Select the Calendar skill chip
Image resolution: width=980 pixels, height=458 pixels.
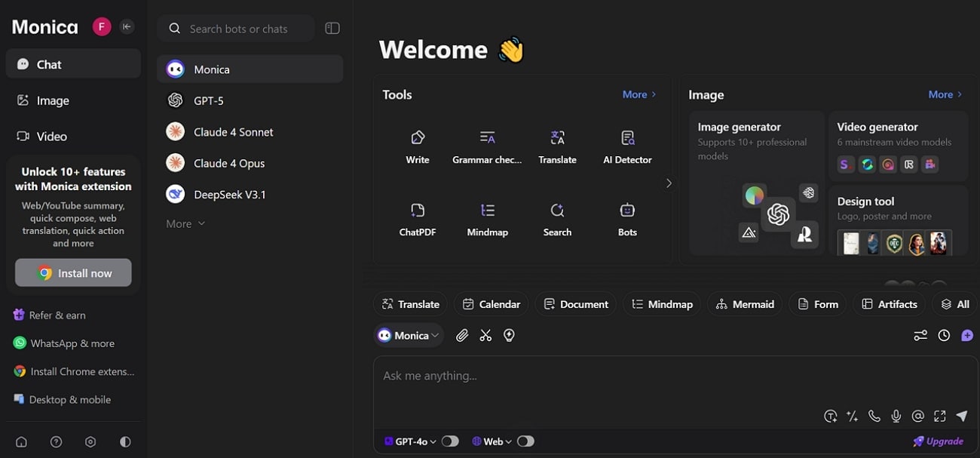click(x=491, y=304)
